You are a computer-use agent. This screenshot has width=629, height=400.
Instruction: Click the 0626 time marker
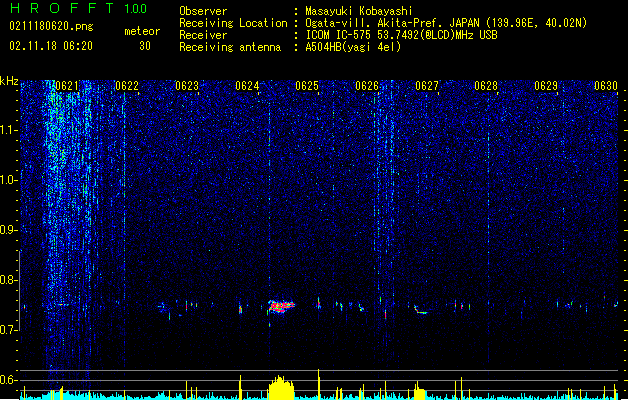pos(367,86)
